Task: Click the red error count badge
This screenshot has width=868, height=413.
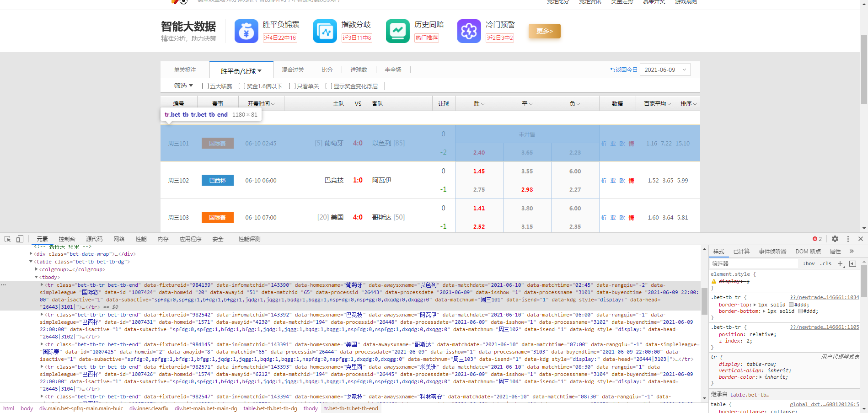Action: click(x=817, y=239)
